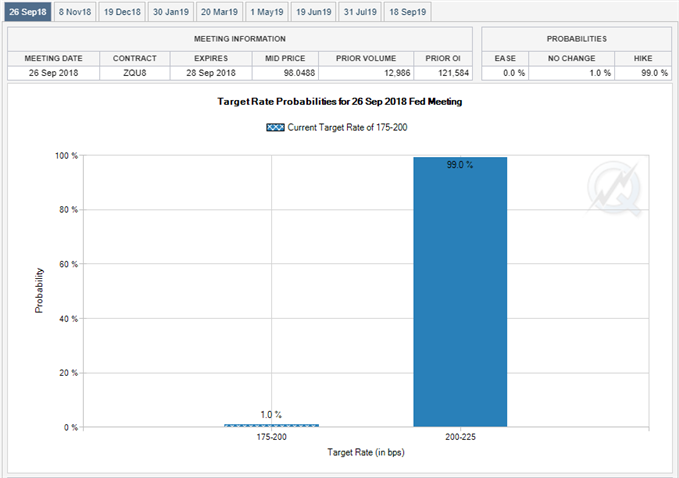Image resolution: width=679 pixels, height=478 pixels.
Task: Click the chart title text
Action: coord(339,102)
